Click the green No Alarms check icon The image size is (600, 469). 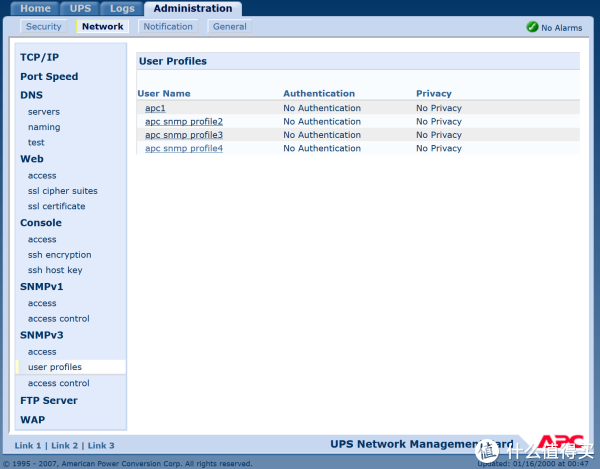pos(532,27)
